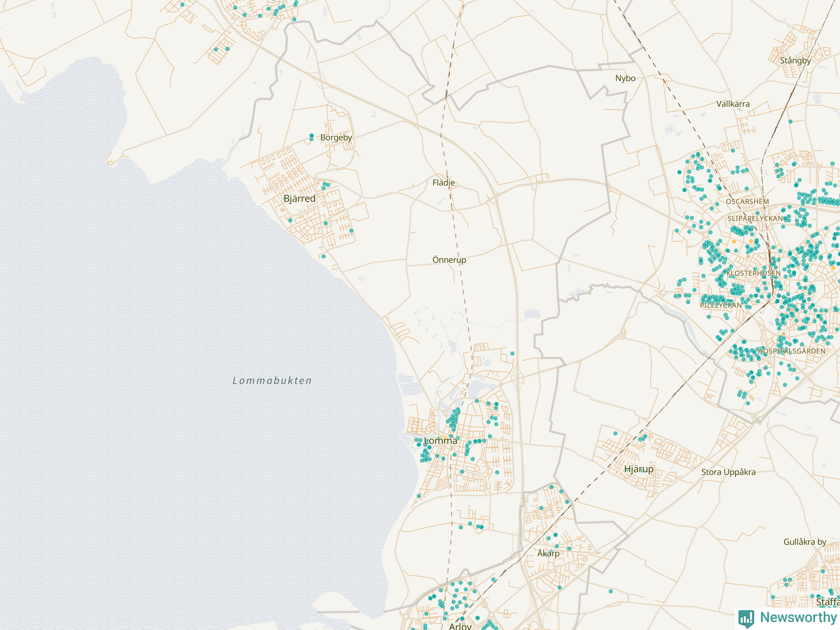Click the teal dot beside Borgeby label

[x=311, y=136]
